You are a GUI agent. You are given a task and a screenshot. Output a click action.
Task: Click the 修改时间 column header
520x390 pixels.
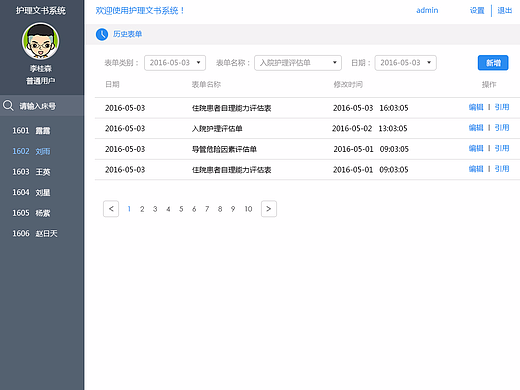tap(348, 85)
